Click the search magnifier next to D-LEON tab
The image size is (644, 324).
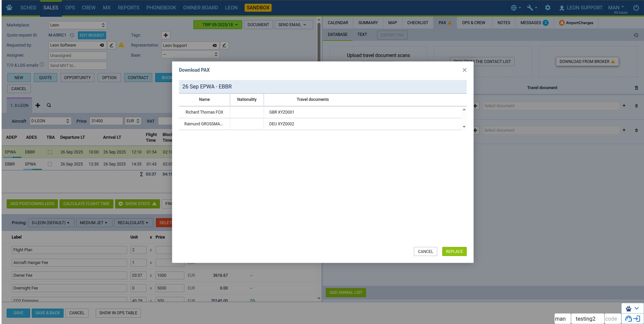49,105
